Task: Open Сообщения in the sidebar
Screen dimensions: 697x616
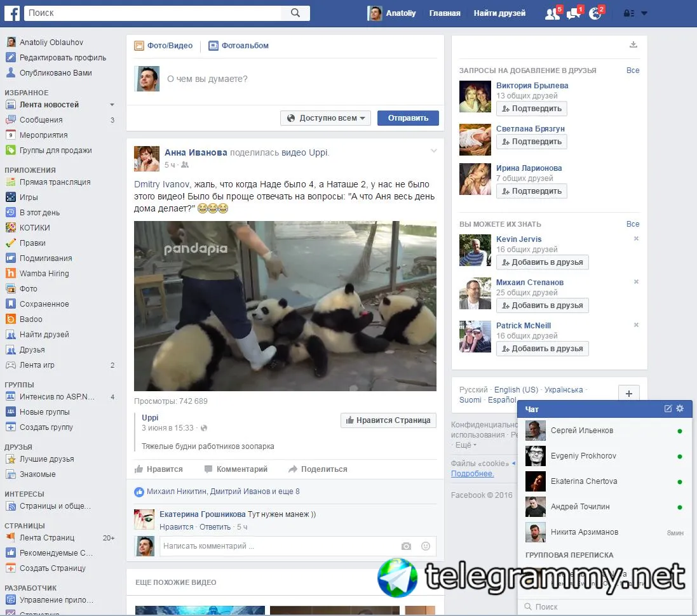Action: pos(41,120)
